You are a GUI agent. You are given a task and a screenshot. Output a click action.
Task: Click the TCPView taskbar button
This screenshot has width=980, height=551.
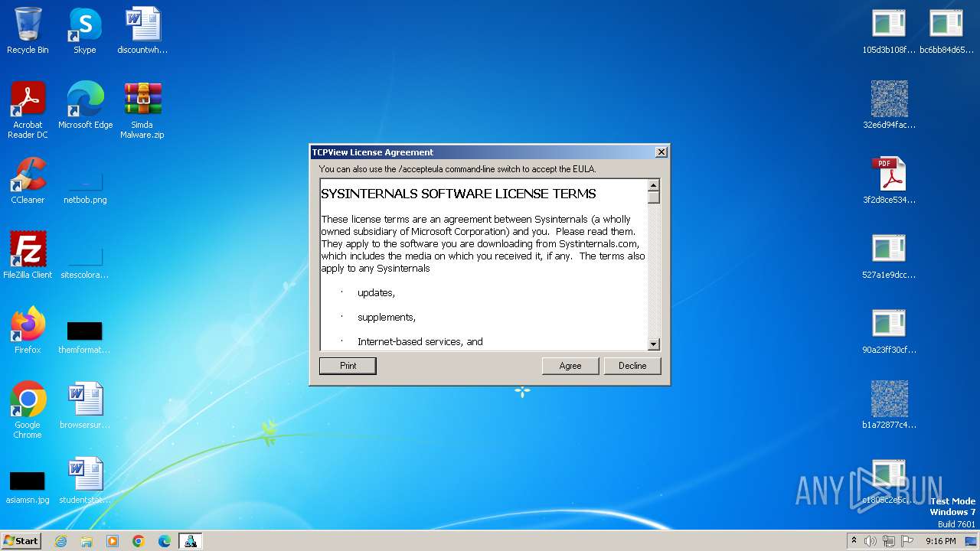(191, 541)
